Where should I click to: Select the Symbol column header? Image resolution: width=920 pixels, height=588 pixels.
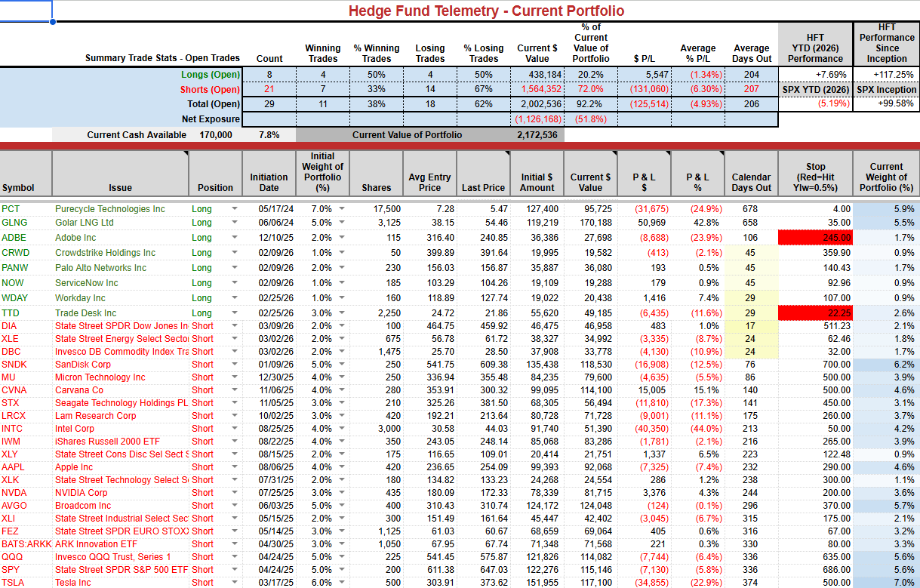click(x=26, y=173)
